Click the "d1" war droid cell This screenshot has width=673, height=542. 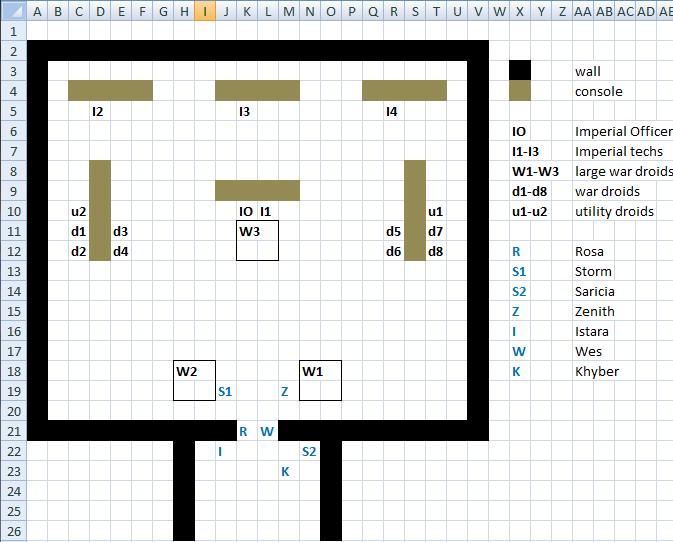click(x=79, y=232)
